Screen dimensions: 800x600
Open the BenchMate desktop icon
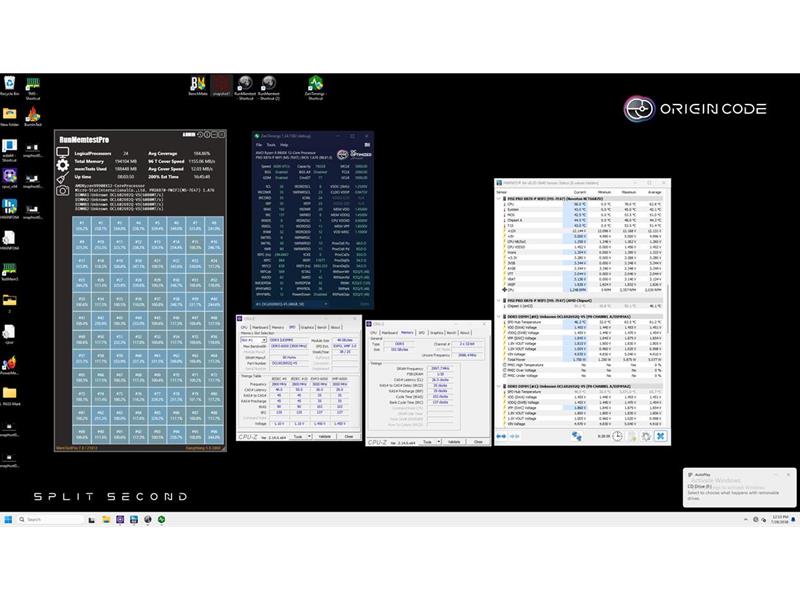(198, 86)
